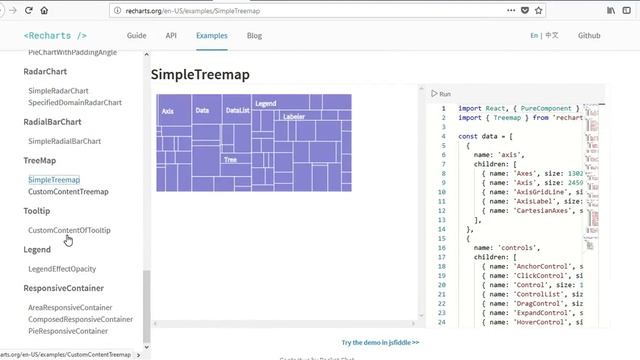Click the browser forward arrow

click(13, 11)
